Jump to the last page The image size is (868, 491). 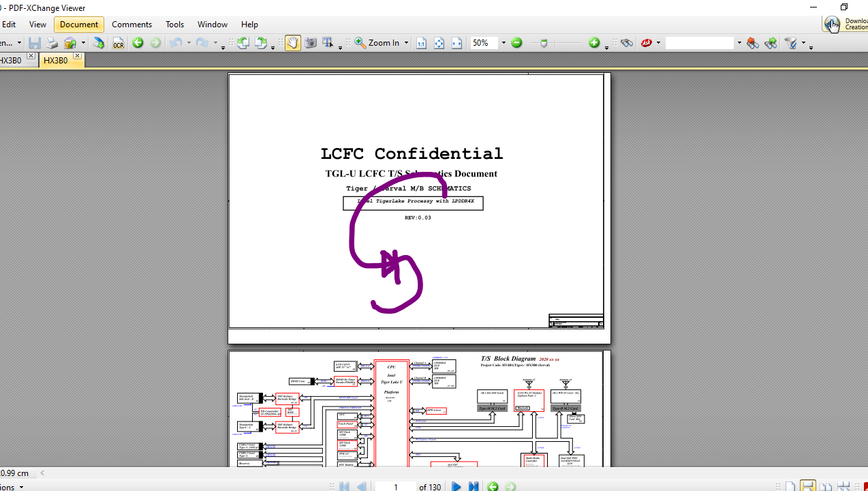tap(474, 486)
